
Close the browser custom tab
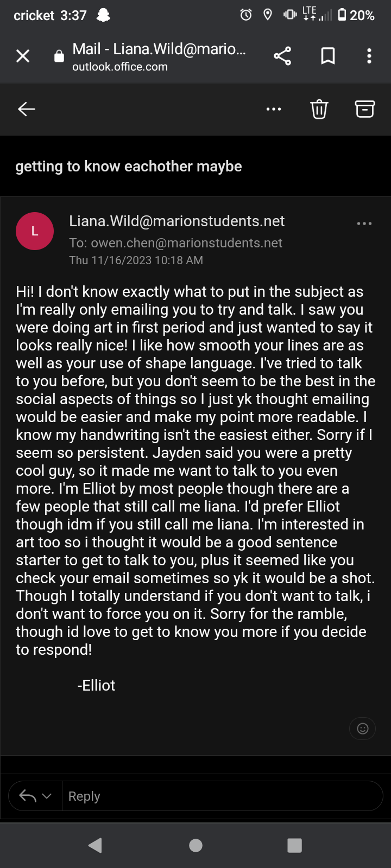click(x=23, y=56)
